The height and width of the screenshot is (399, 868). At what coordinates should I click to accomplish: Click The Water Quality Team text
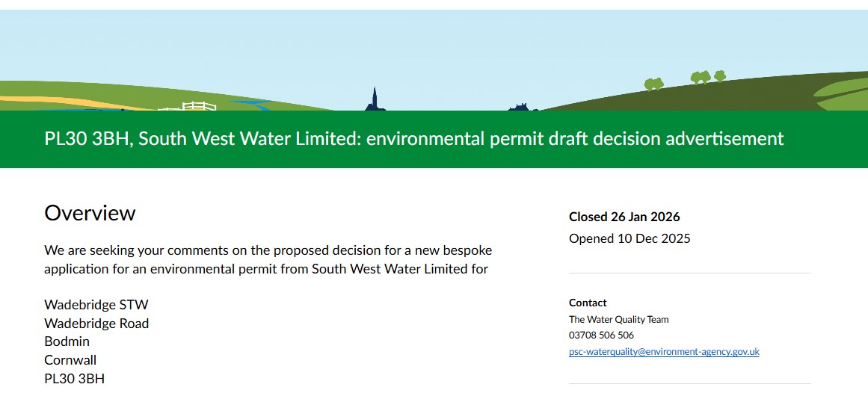point(618,319)
